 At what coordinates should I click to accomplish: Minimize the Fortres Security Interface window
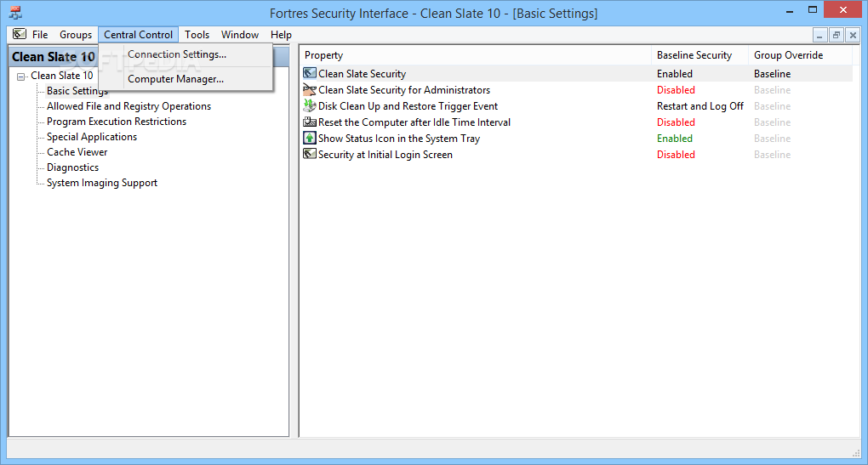point(790,11)
